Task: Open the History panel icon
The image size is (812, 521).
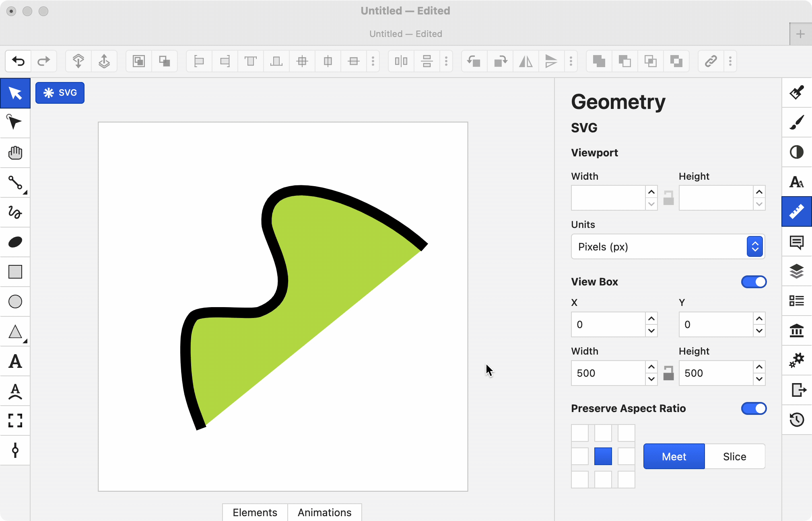Action: coord(796,420)
